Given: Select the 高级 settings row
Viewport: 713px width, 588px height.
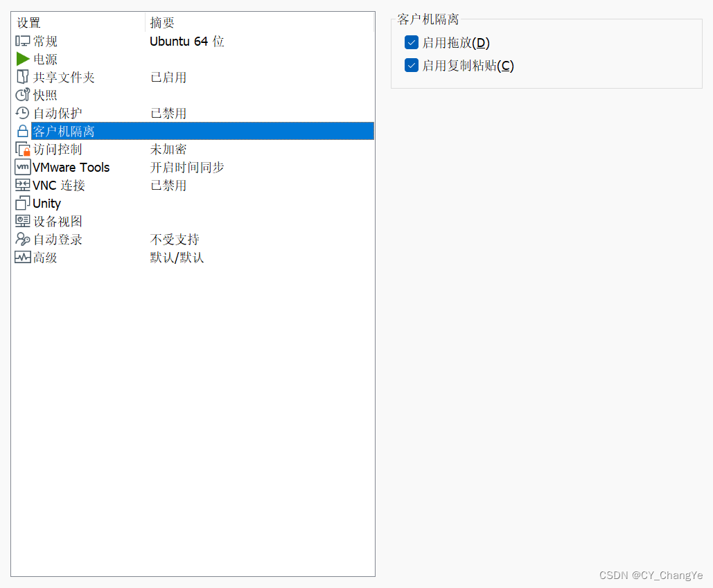Looking at the screenshot, I should 193,257.
